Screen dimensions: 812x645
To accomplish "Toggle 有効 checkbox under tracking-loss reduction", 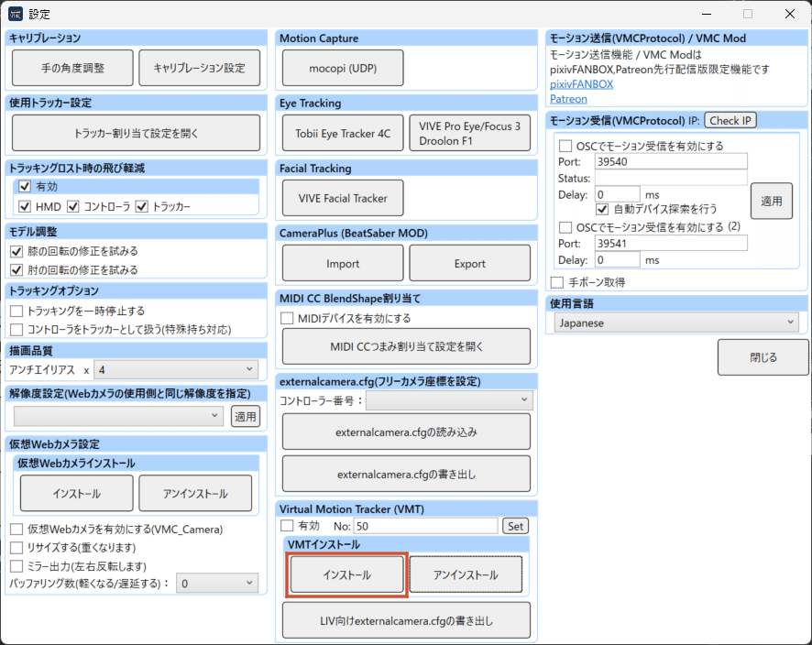I will point(25,186).
